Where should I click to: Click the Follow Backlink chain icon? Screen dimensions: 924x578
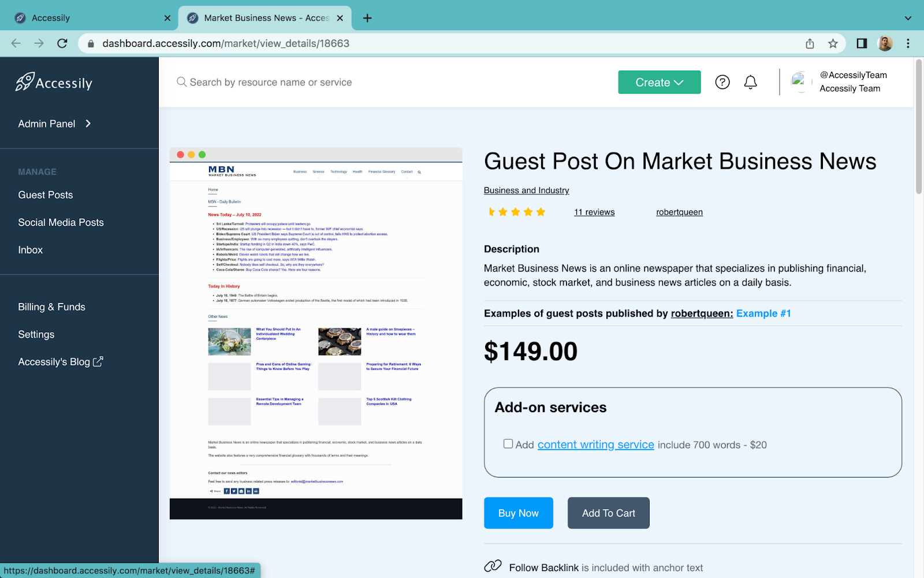click(493, 566)
